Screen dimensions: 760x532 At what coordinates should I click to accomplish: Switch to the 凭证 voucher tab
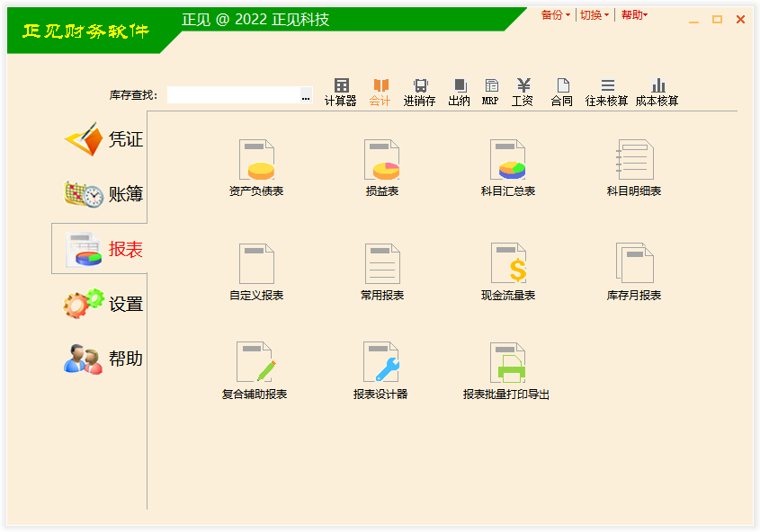[103, 139]
